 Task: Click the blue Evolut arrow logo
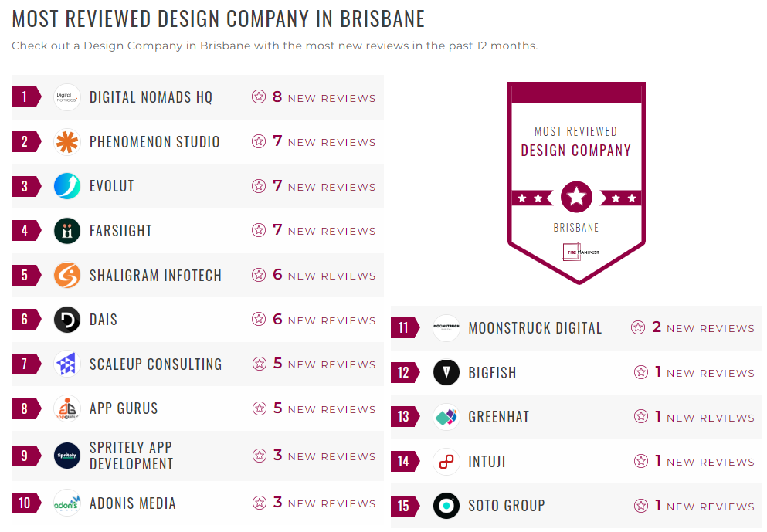pos(67,186)
